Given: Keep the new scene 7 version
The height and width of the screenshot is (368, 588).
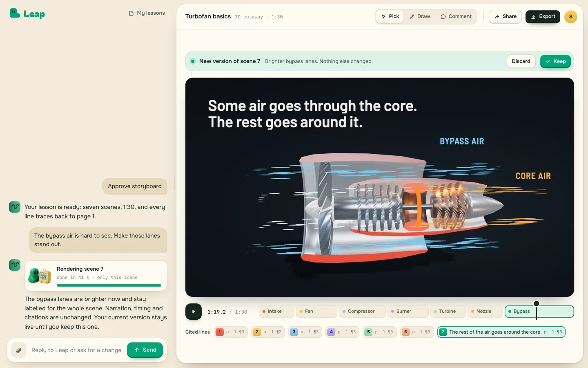Looking at the screenshot, I should point(555,61).
